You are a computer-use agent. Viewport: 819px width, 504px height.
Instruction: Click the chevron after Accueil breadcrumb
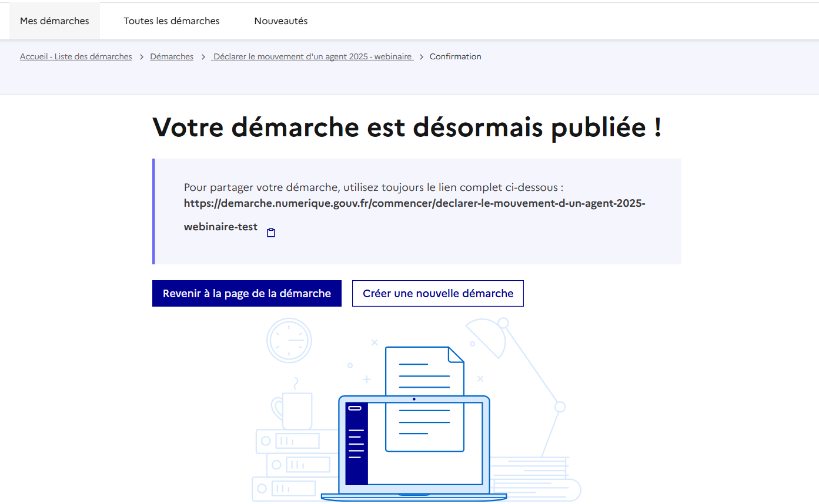(x=141, y=57)
